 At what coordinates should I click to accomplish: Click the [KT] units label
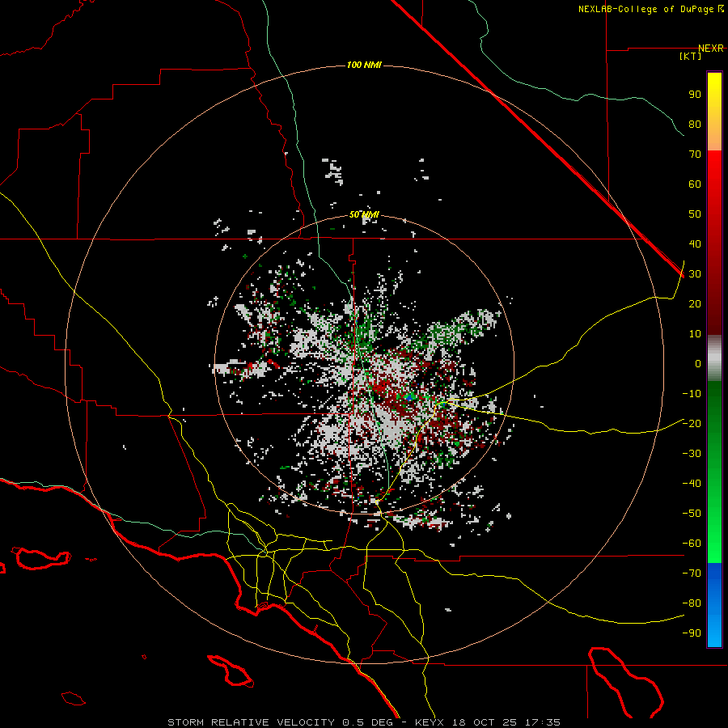(691, 56)
